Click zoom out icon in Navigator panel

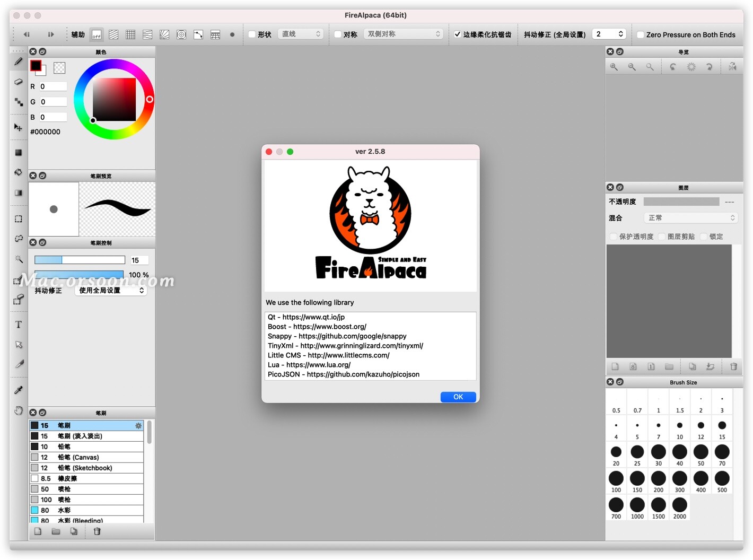coord(632,67)
